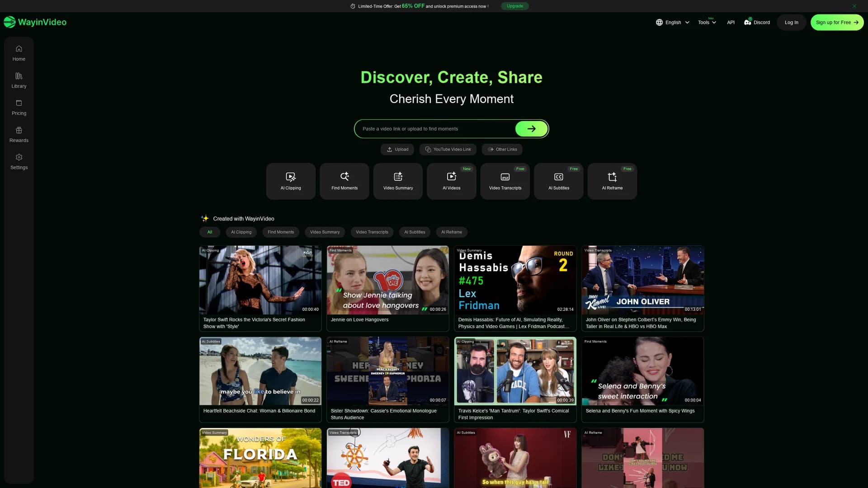868x488 pixels.
Task: Click the globe language icon
Action: [659, 22]
